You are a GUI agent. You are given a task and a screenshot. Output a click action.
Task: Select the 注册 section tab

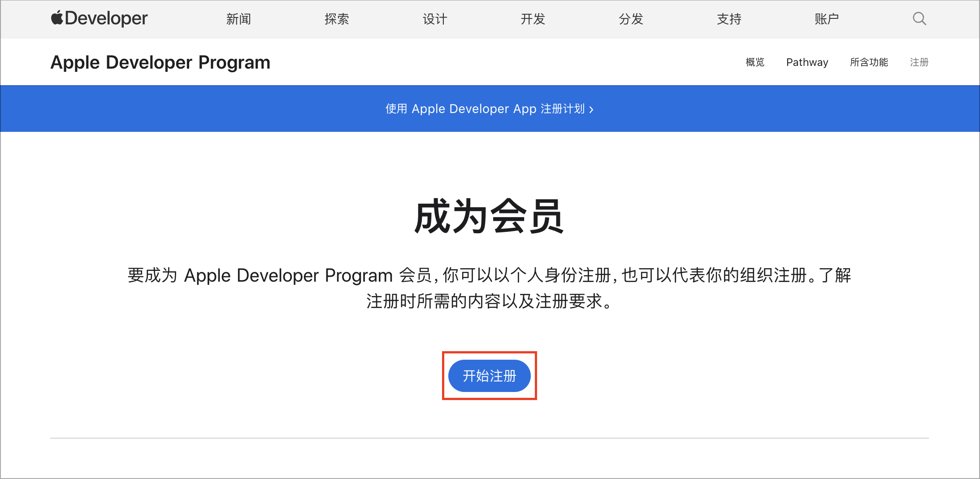pyautogui.click(x=919, y=62)
